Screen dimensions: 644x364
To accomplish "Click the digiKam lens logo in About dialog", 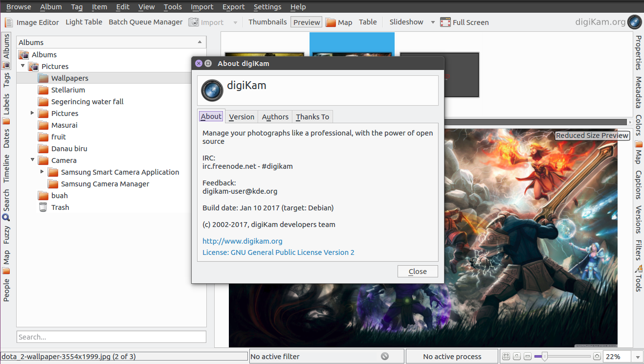I will coord(213,90).
